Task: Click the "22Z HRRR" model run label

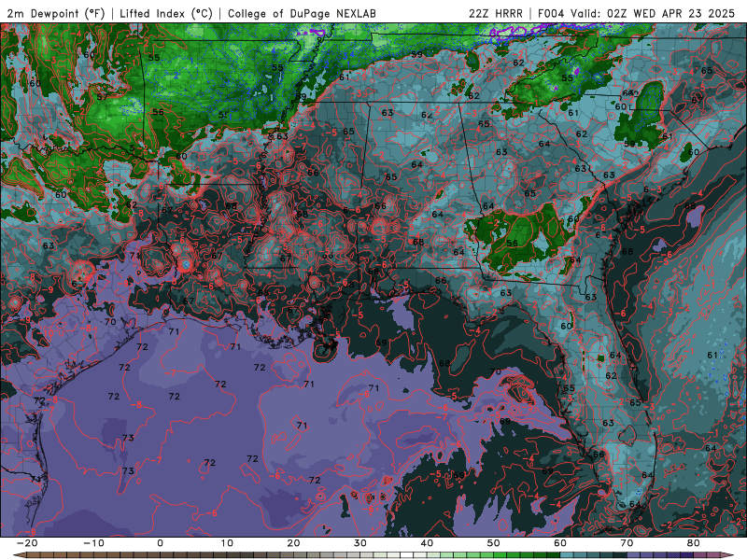Action: pos(496,13)
